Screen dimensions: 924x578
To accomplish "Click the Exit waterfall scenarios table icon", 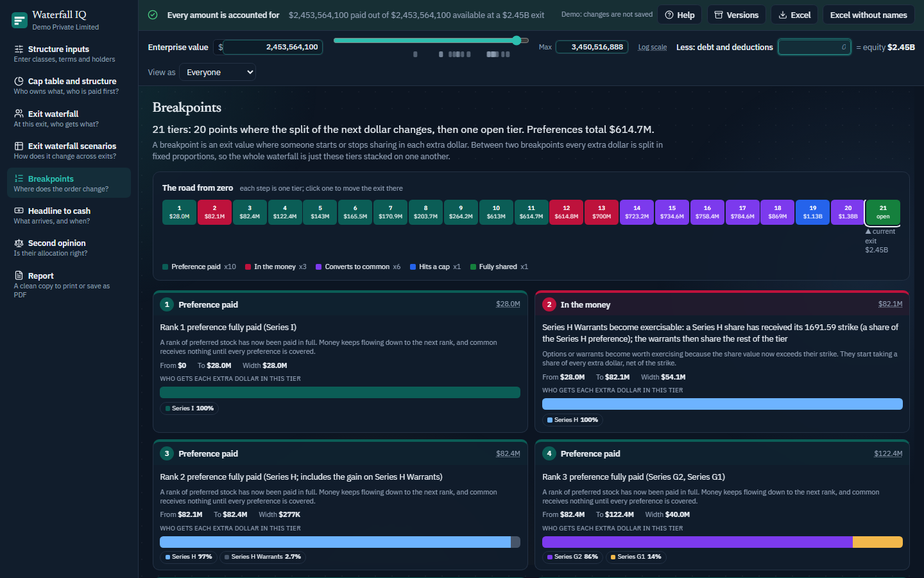I will coord(19,146).
